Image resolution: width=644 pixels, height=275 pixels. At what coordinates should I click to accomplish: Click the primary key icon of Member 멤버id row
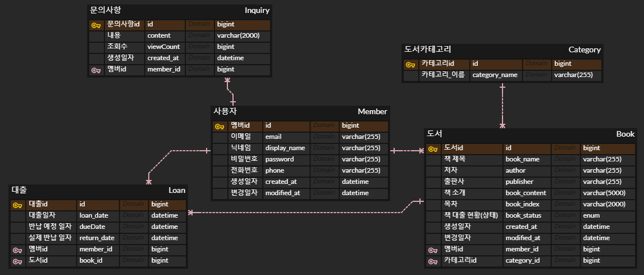220,127
